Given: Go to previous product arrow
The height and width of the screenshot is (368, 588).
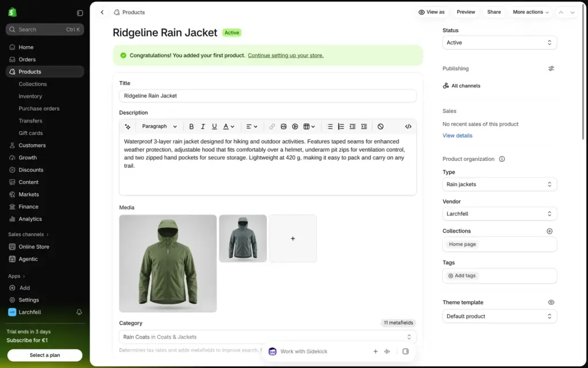Looking at the screenshot, I should tap(561, 13).
